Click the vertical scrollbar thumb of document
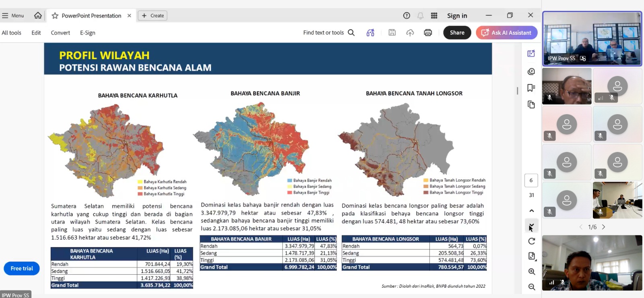Image resolution: width=644 pixels, height=298 pixels. tap(517, 91)
